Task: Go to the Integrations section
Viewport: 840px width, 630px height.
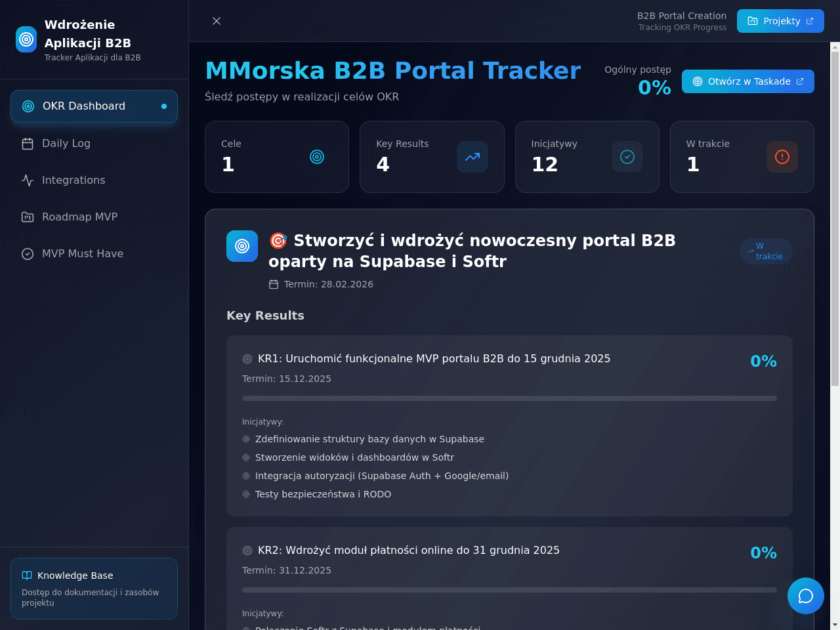Action: pyautogui.click(x=94, y=180)
